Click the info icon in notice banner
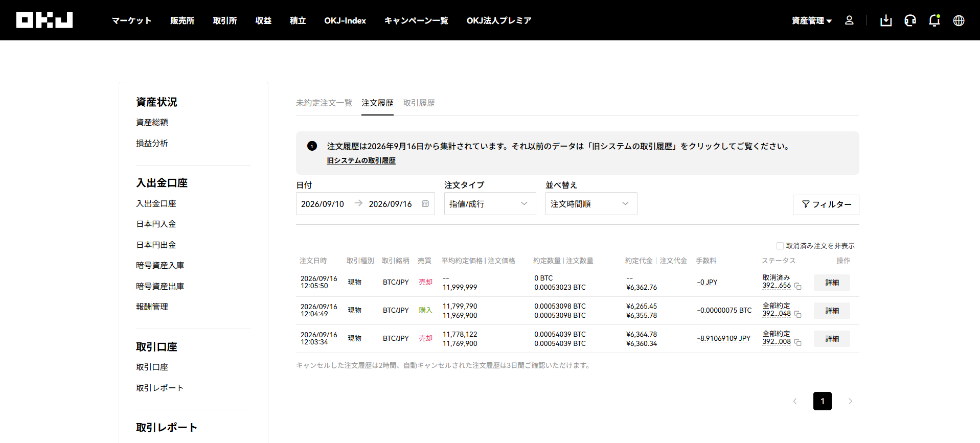The height and width of the screenshot is (443, 980). [312, 146]
